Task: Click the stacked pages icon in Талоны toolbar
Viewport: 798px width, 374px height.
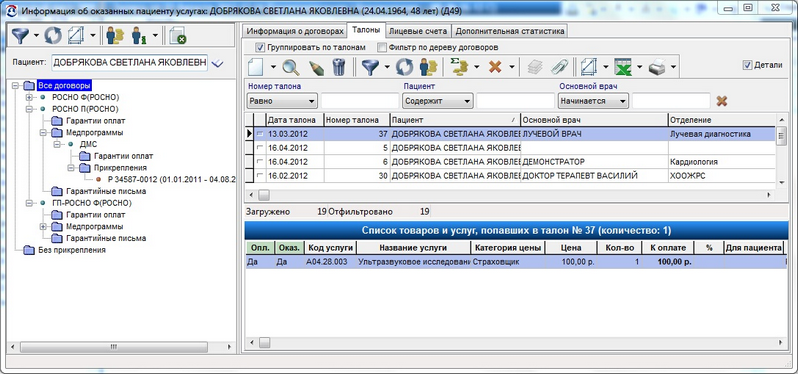Action: coord(535,67)
